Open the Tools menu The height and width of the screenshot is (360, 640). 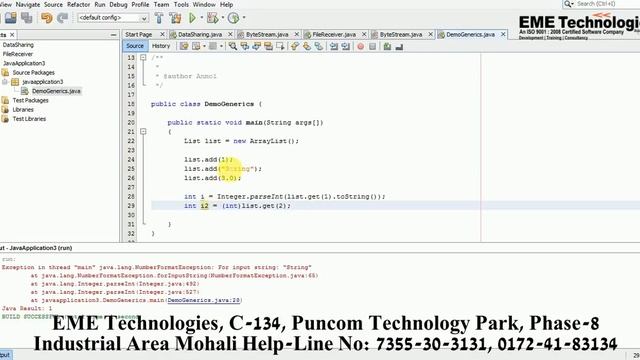coord(181,4)
